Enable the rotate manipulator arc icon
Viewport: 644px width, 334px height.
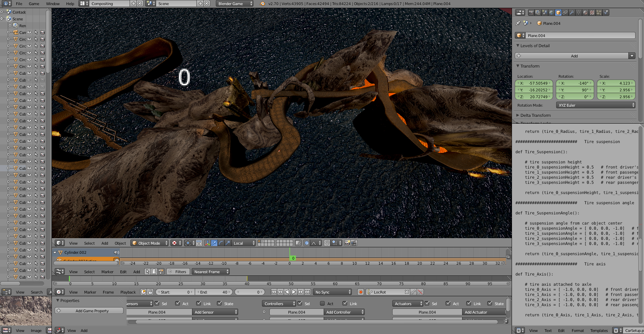(x=221, y=243)
